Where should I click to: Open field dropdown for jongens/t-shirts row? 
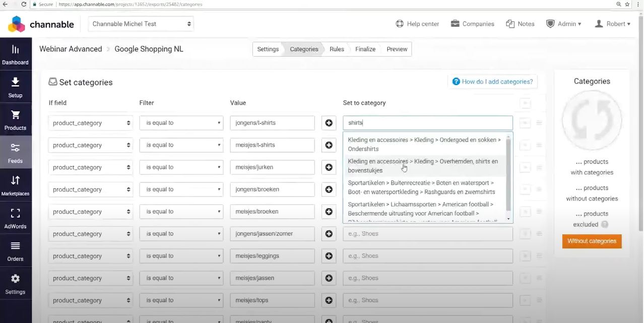[x=91, y=123]
